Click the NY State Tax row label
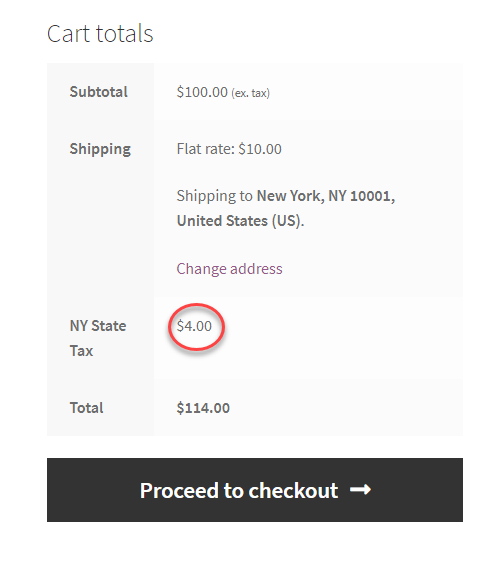The image size is (491, 562). 98,338
